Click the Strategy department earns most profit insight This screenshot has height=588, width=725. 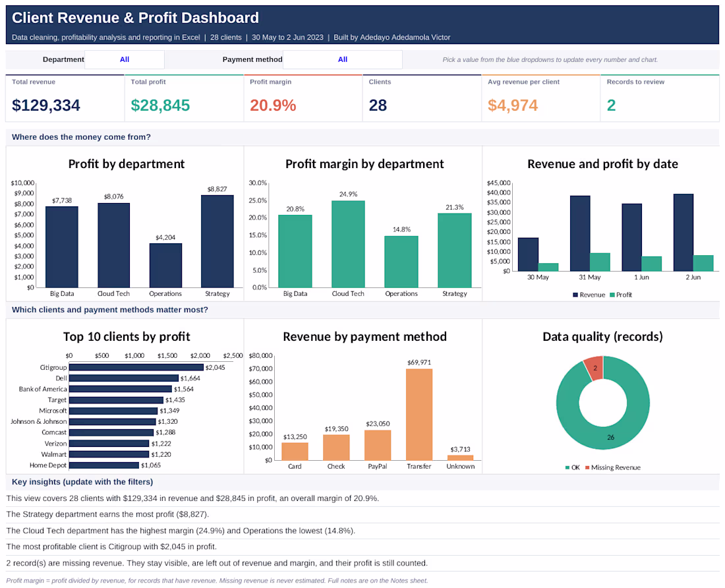[x=107, y=514]
